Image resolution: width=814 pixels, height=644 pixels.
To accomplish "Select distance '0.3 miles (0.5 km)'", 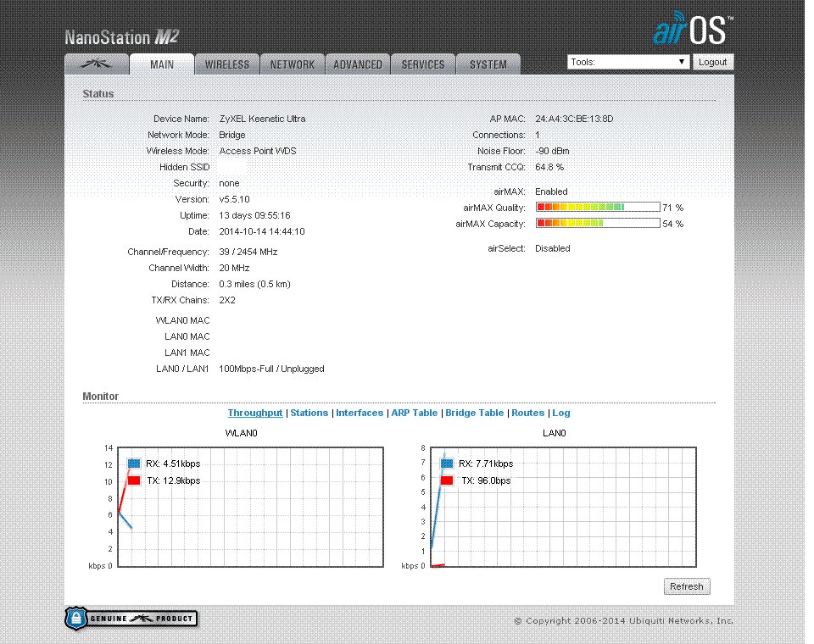I will [x=254, y=284].
